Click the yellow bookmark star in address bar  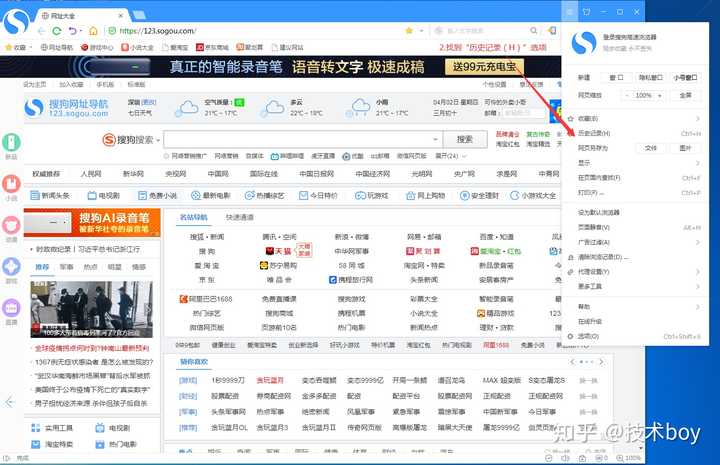[x=409, y=31]
